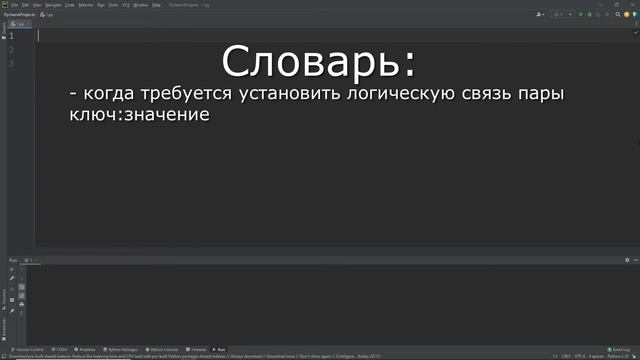This screenshot has height=360, width=640.
Task: Open the VCS menu
Action: tap(126, 5)
